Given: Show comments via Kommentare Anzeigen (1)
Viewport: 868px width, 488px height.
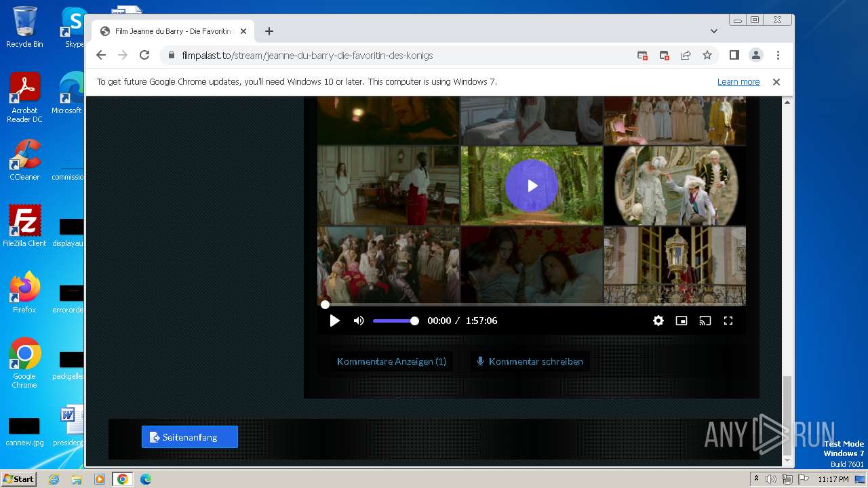Looking at the screenshot, I should coord(391,361).
